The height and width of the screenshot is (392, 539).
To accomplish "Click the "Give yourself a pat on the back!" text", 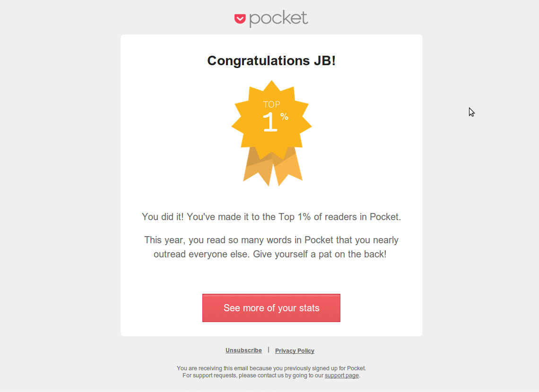I will (320, 254).
